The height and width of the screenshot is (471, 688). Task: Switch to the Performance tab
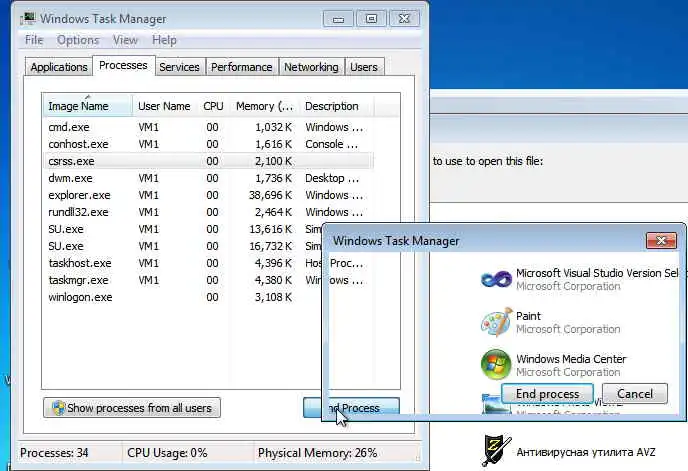[x=242, y=67]
